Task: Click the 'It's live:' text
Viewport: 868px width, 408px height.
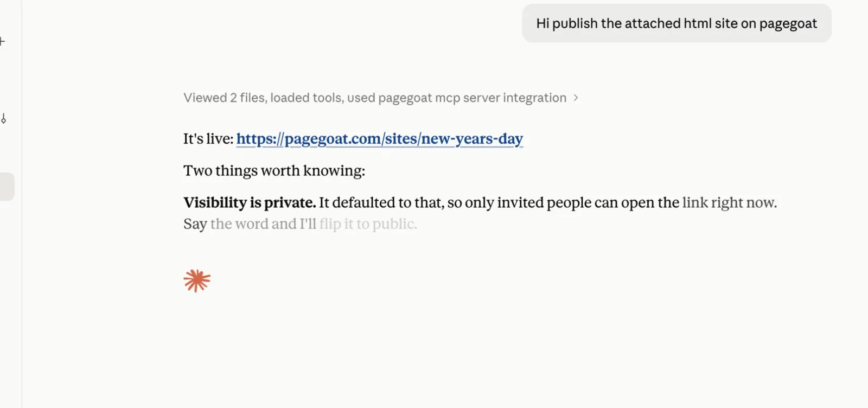Action: point(208,139)
